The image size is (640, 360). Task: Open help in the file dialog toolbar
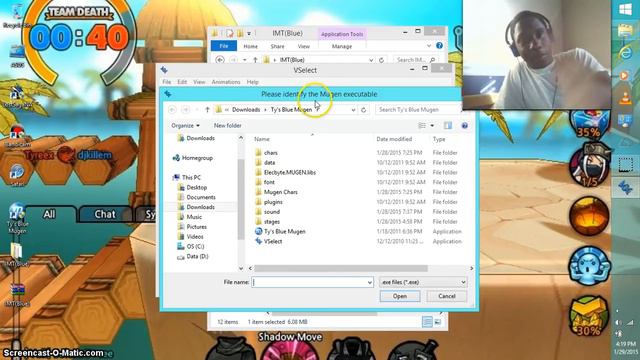click(464, 126)
